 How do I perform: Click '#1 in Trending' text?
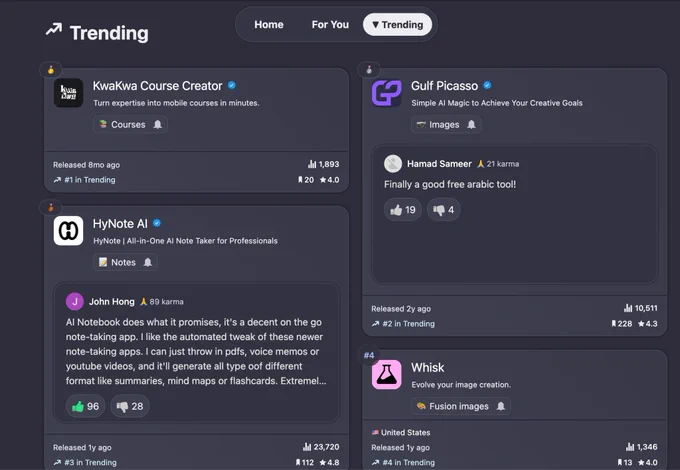pos(90,180)
